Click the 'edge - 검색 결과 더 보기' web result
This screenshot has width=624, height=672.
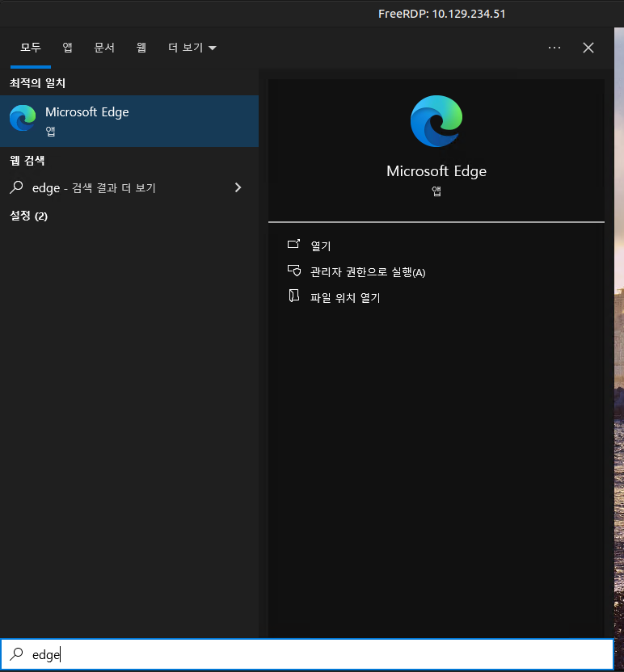click(x=94, y=188)
